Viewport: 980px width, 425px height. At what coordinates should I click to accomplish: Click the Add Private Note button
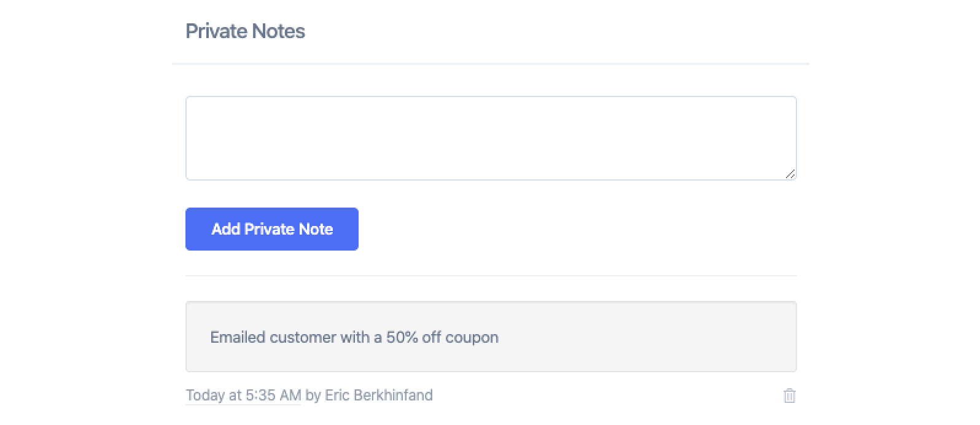271,229
